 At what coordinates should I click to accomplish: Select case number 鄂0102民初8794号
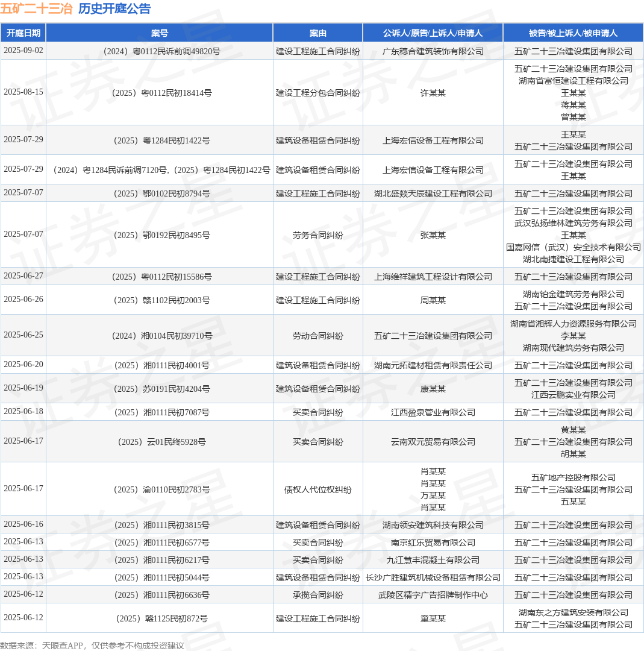pos(162,194)
